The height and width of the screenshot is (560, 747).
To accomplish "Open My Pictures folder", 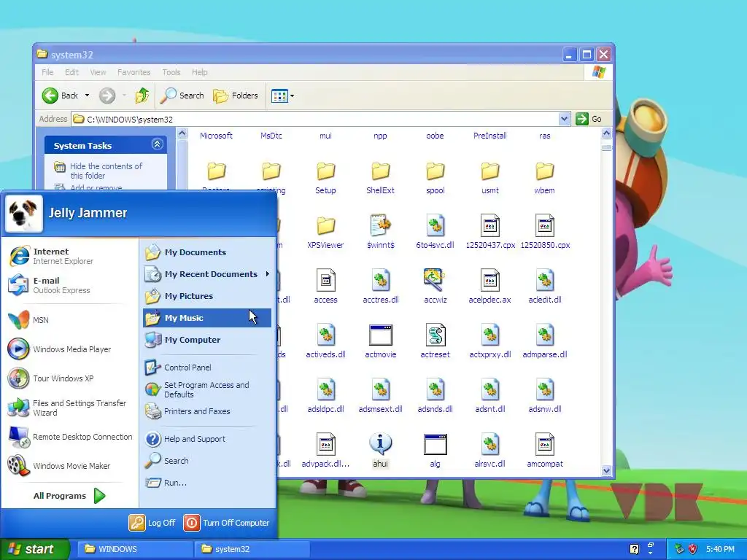I will click(x=179, y=296).
